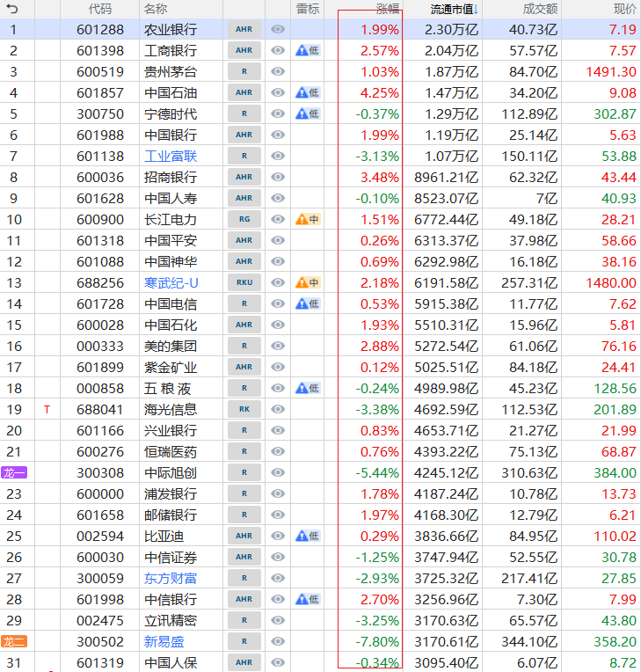This screenshot has width=641, height=672.
Task: Click the low radar warning for 中信银行
Action: (308, 599)
